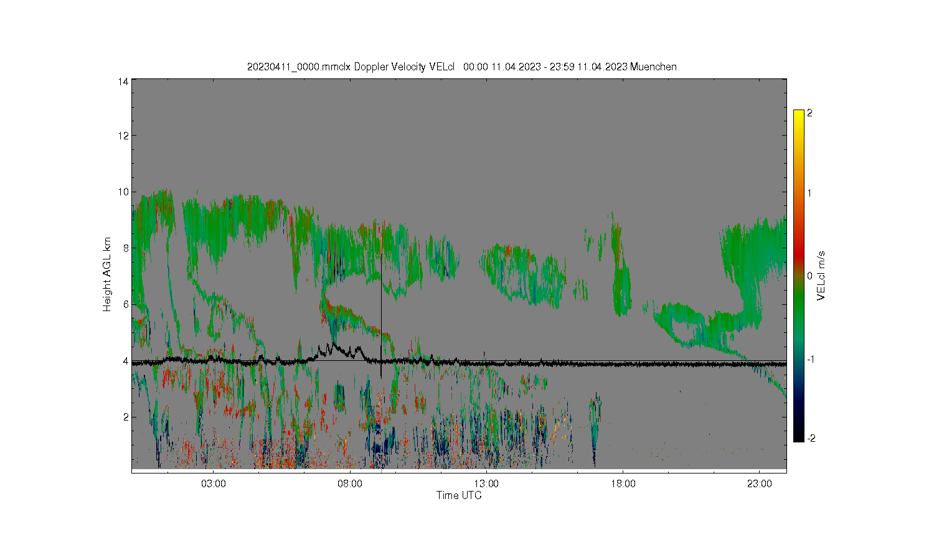Click the '4' height tick label

tap(126, 361)
